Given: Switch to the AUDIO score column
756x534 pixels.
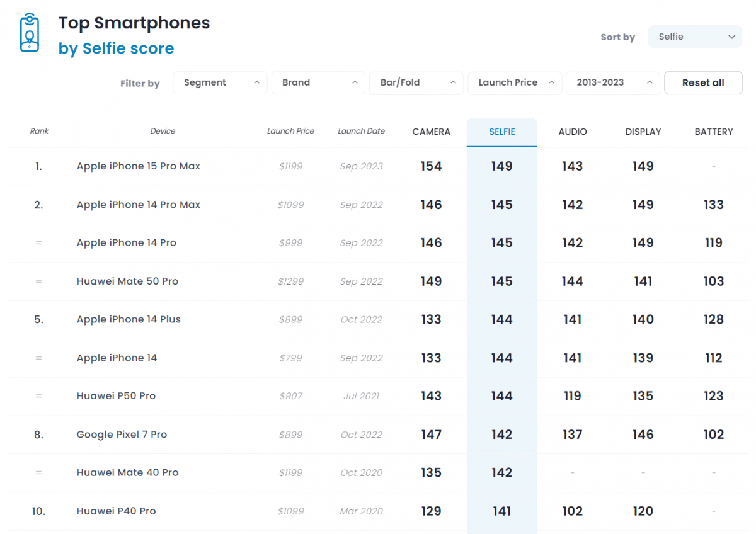Looking at the screenshot, I should tap(573, 132).
